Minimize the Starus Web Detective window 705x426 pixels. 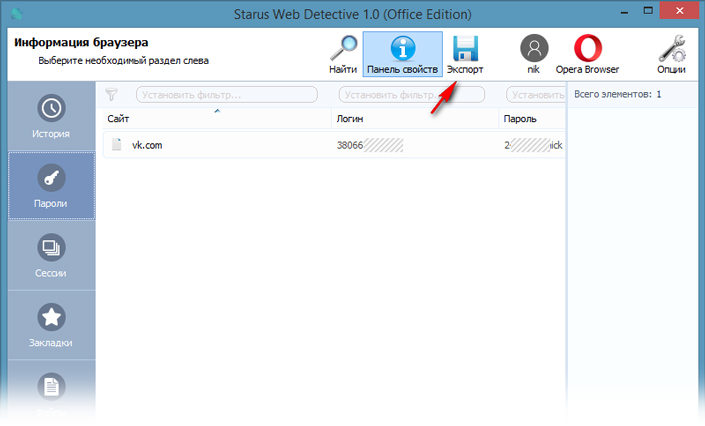point(624,12)
